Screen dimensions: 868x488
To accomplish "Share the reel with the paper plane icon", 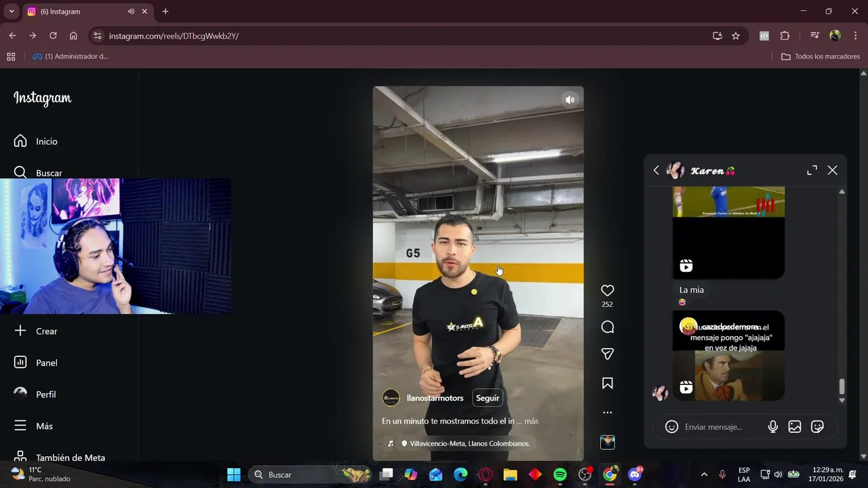I will [608, 354].
